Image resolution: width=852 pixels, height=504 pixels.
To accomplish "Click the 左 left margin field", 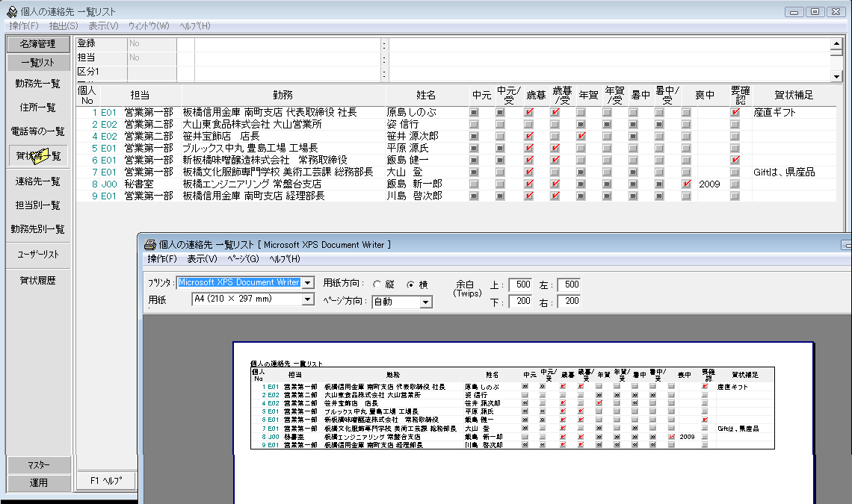I will point(569,284).
